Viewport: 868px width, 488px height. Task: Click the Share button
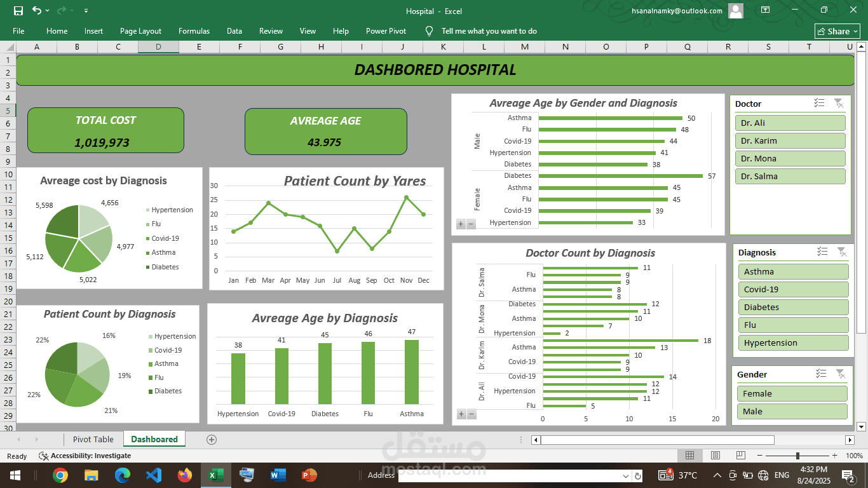point(837,31)
